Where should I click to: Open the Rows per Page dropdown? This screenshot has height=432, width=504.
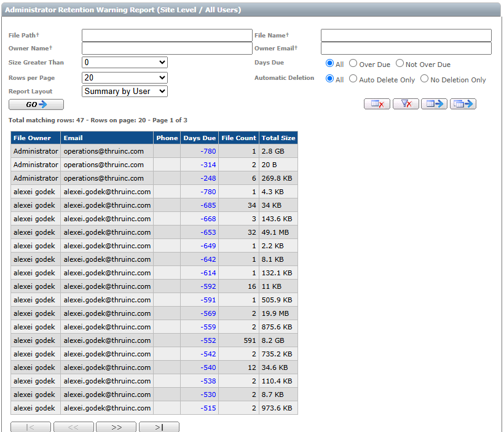(125, 77)
